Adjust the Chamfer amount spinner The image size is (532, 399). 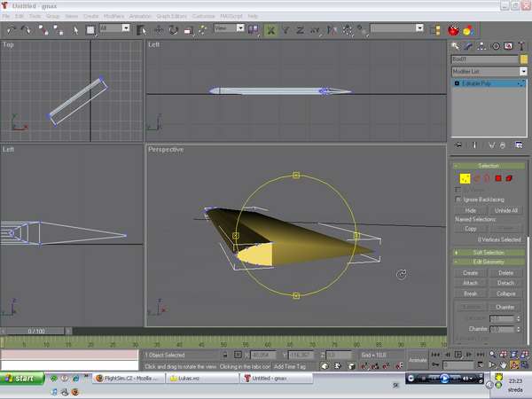[518, 329]
